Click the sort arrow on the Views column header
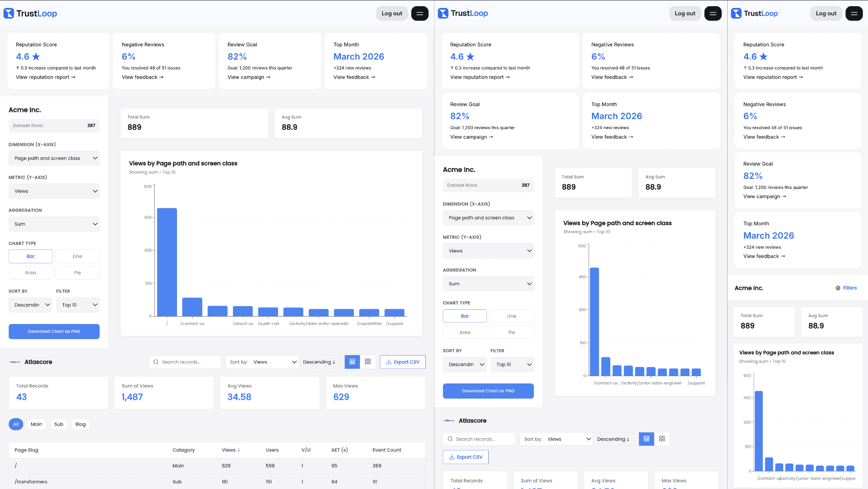The height and width of the screenshot is (489, 868). 238,450
